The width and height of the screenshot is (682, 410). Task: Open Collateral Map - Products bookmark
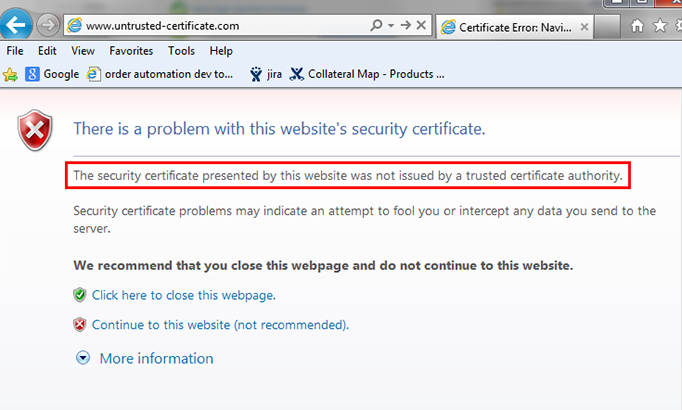click(x=367, y=74)
